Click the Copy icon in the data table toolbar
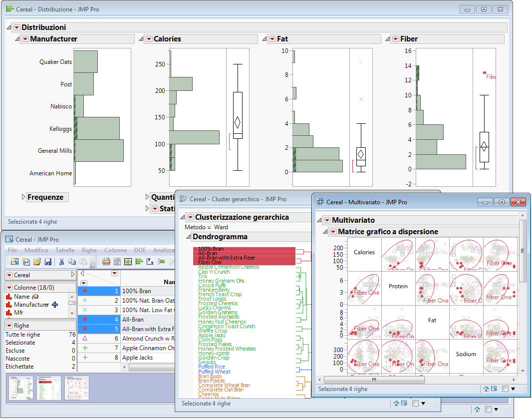 coord(72,261)
